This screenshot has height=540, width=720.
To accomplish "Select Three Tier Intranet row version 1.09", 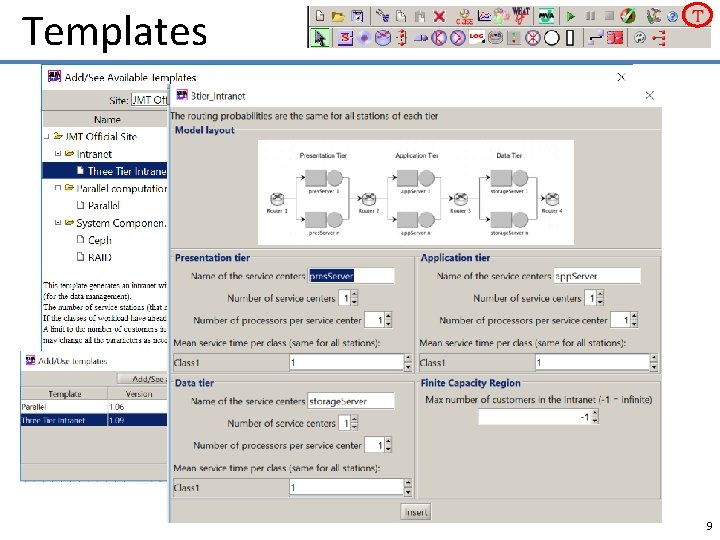I will 94,420.
